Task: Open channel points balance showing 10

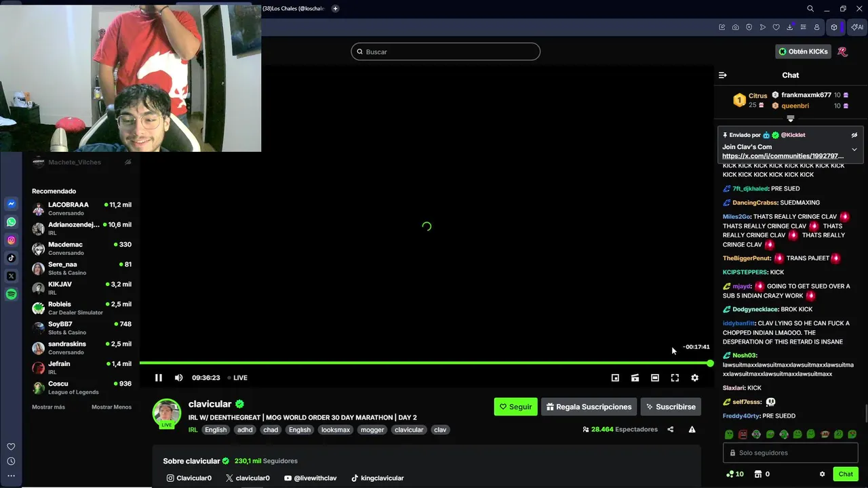Action: pos(735,474)
